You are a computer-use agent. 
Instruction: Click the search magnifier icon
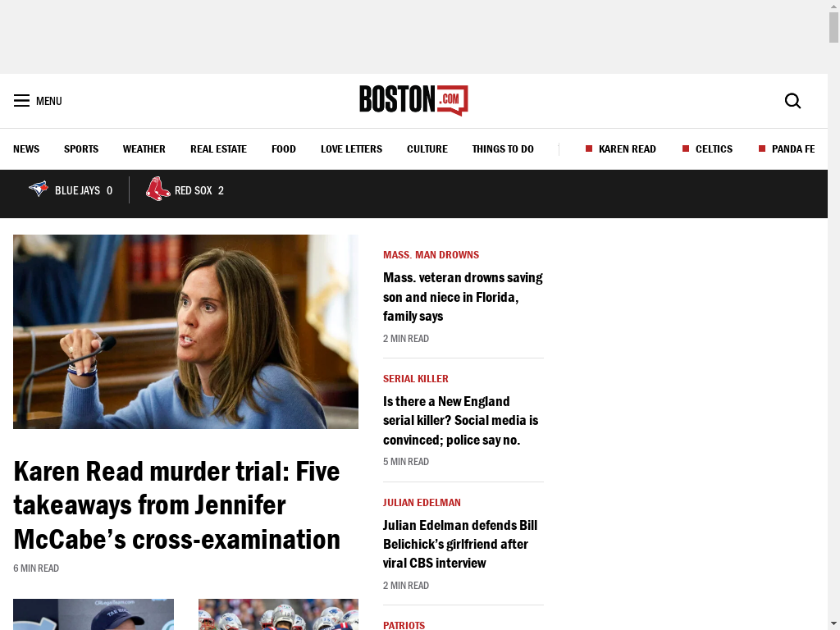(793, 101)
